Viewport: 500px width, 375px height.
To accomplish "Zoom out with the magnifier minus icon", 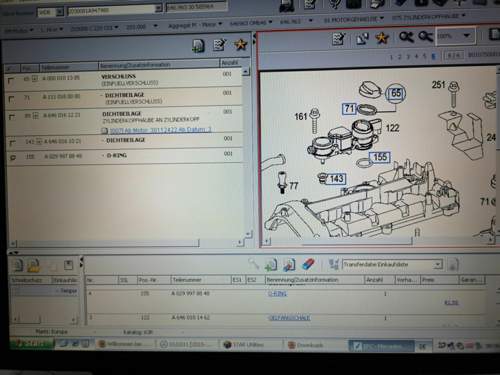I will coord(425,36).
